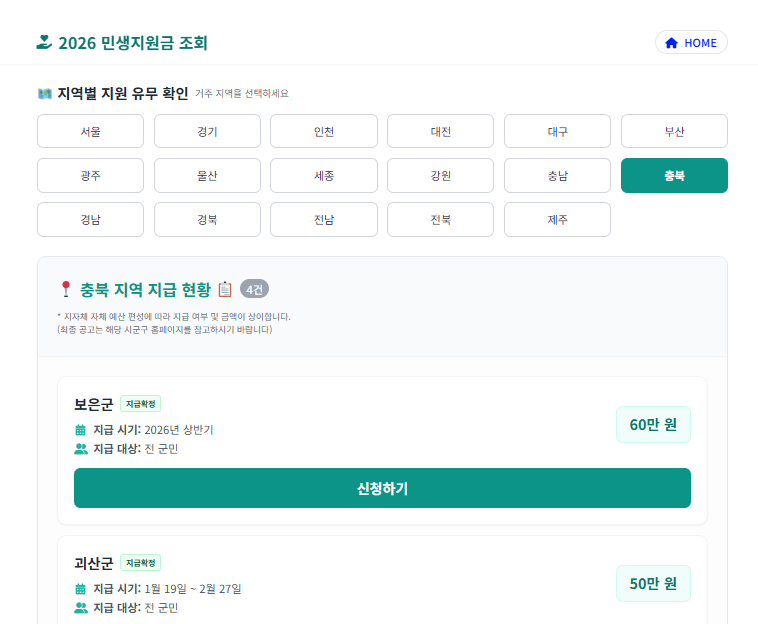Image resolution: width=758 pixels, height=624 pixels.
Task: Click the calendar icon in 보은군 card
Action: click(x=80, y=430)
